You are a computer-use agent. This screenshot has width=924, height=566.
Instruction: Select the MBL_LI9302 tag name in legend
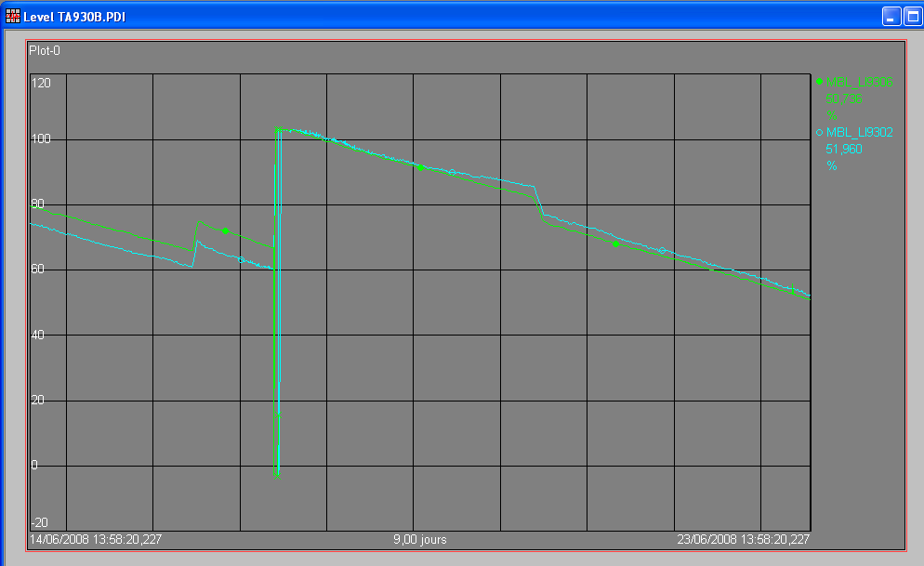click(859, 133)
